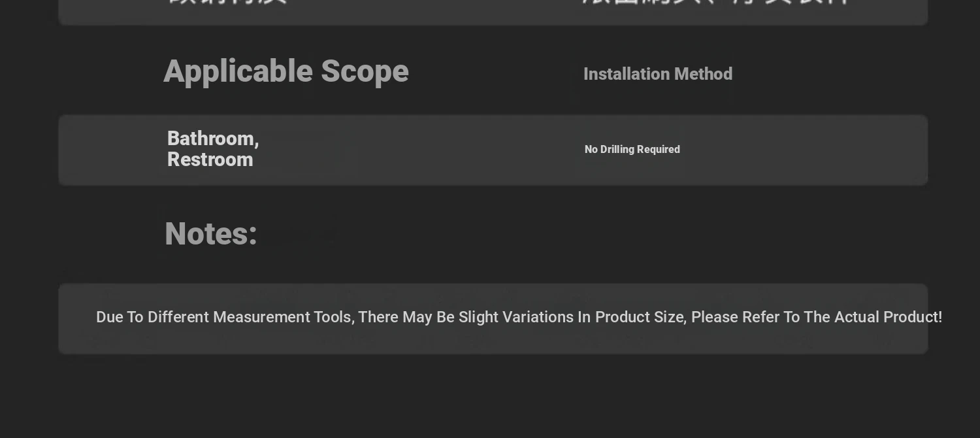Click the "Applicable Scope" heading

(286, 72)
